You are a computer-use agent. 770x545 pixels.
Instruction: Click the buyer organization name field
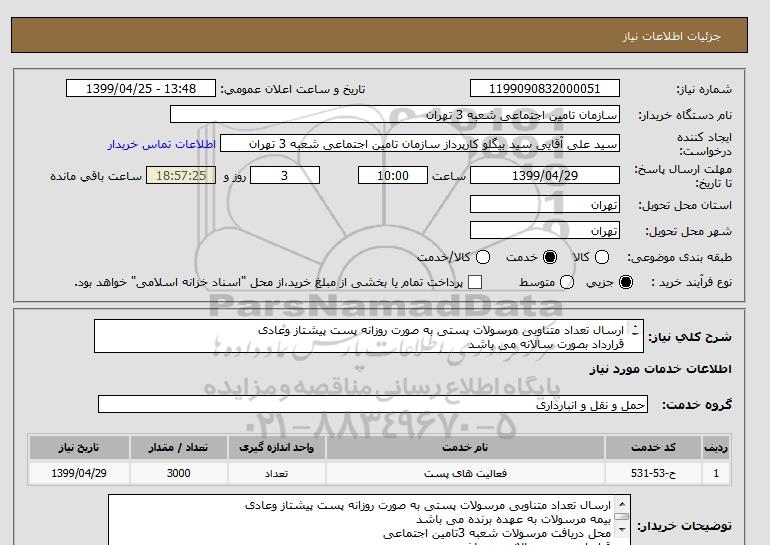[x=395, y=114]
